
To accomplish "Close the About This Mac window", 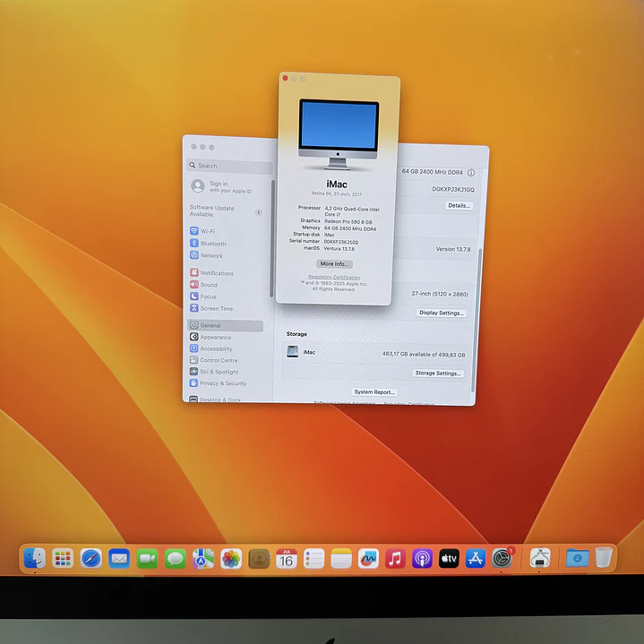I will (285, 78).
